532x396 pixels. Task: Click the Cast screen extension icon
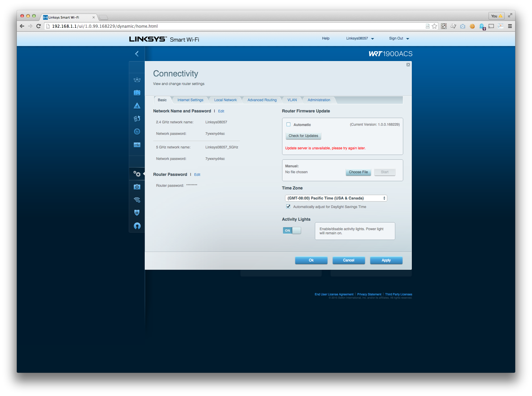(491, 26)
